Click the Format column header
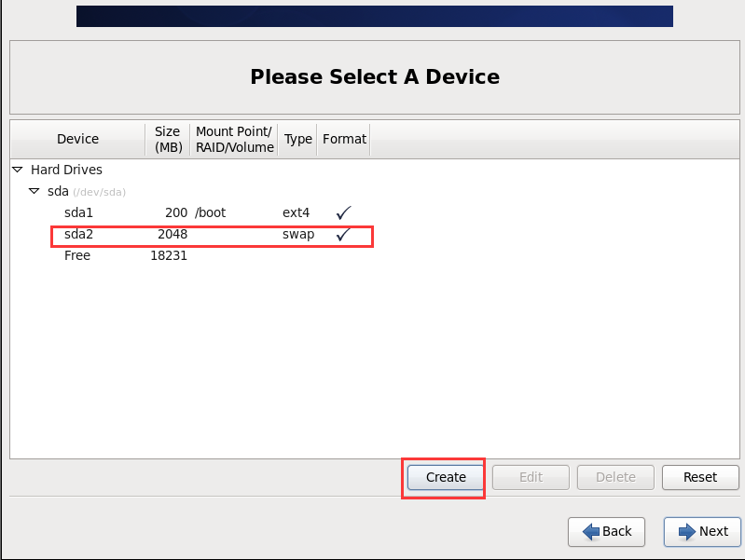The image size is (745, 560). click(344, 139)
